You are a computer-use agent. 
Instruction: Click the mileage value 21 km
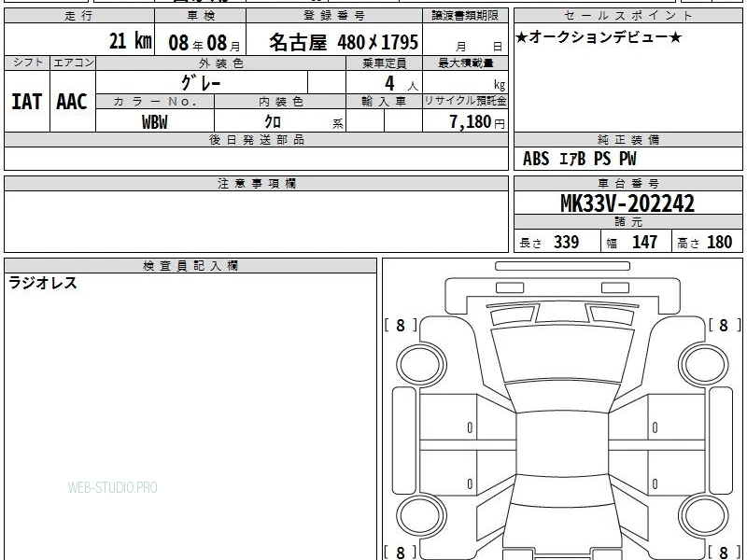[x=130, y=41]
